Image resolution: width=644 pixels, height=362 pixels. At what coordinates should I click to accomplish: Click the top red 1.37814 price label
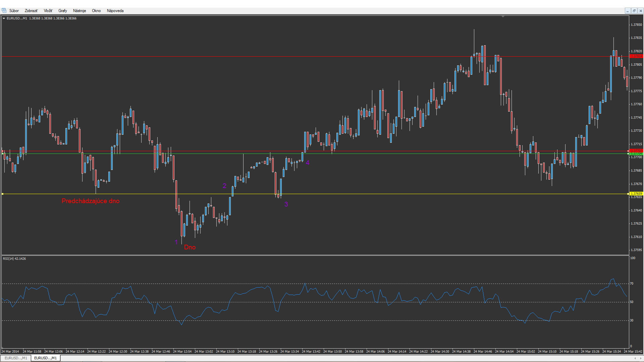[636, 56]
